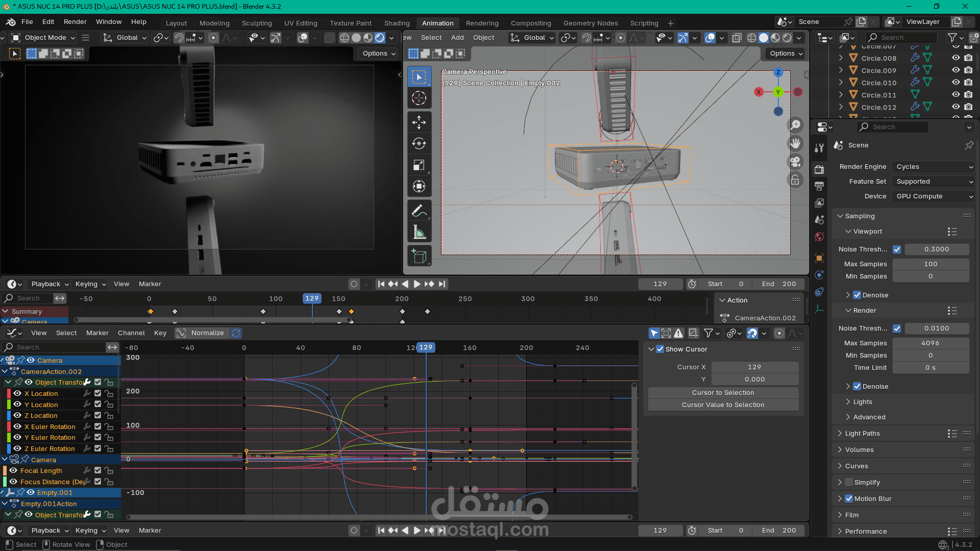Click the 3D cursor tool

point(419,98)
